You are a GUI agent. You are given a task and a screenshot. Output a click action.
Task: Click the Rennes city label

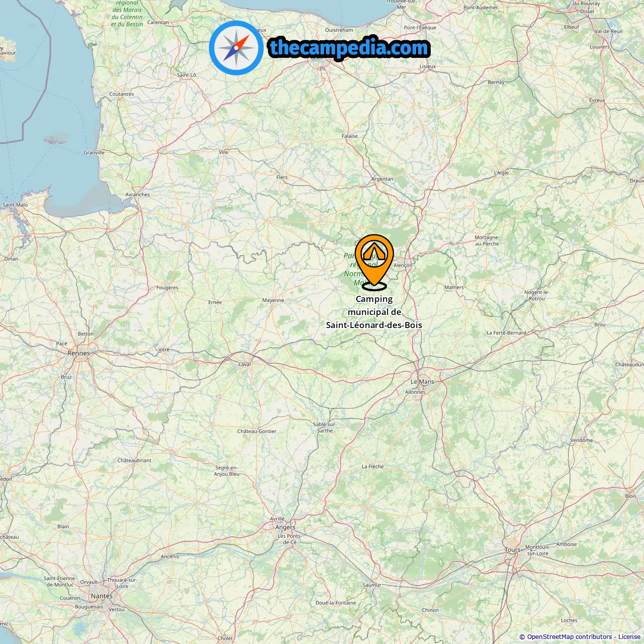point(78,353)
